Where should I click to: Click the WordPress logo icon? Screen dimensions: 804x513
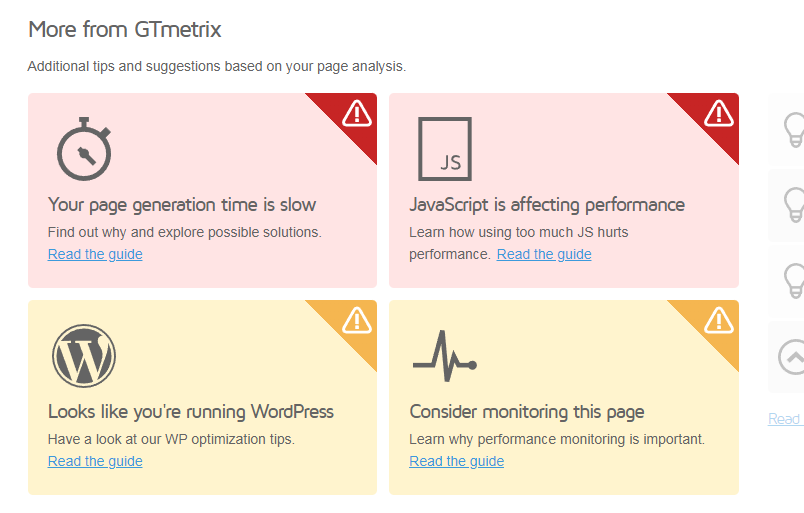tap(84, 356)
